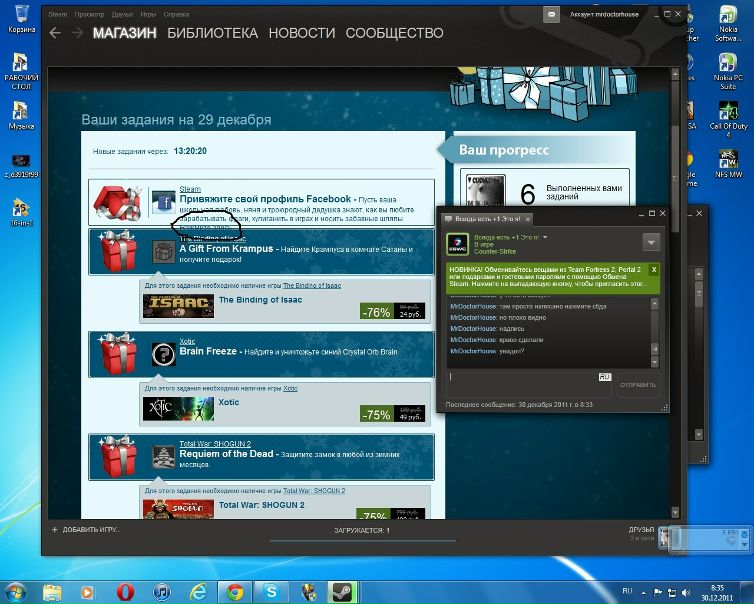Viewport: 754px width, 604px height.
Task: Close the green НОВИНКА notification banner
Action: pos(654,270)
